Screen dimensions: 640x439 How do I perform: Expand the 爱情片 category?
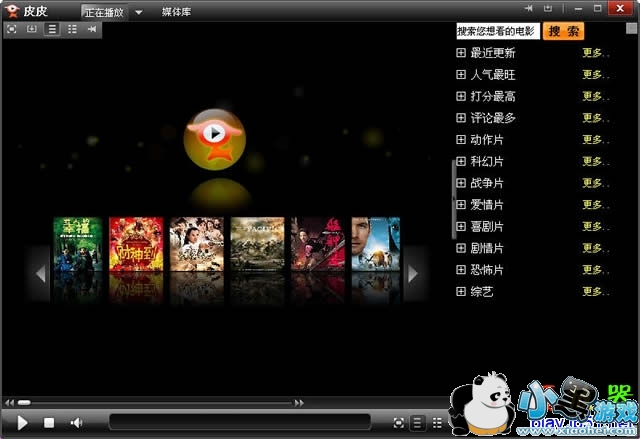461,204
